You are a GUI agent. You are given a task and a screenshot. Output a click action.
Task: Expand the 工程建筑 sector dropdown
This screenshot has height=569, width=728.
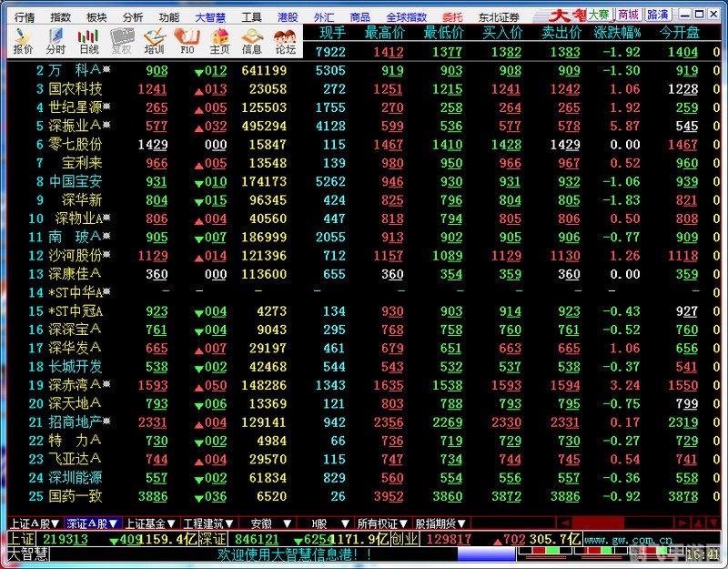(x=209, y=523)
